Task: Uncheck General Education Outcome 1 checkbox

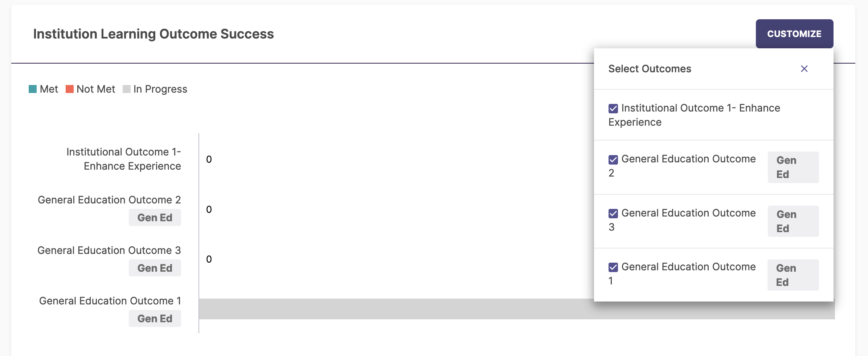Action: [x=613, y=267]
